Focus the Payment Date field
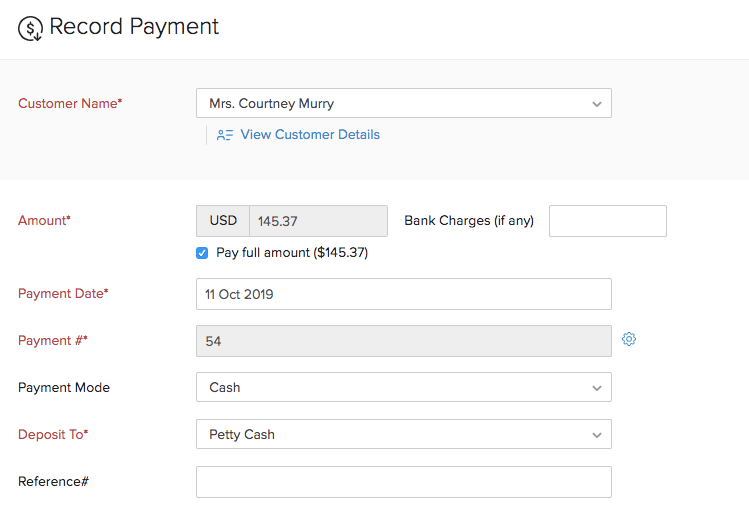This screenshot has height=522, width=749. tap(403, 294)
